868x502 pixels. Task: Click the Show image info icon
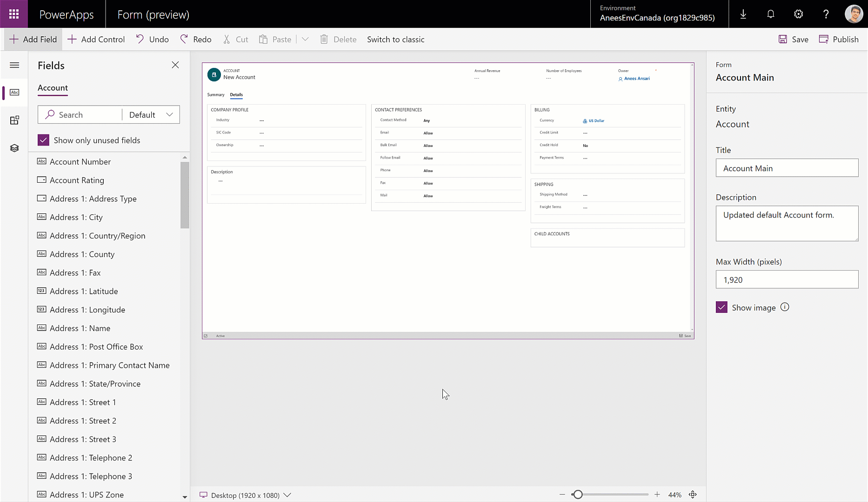pyautogui.click(x=785, y=307)
